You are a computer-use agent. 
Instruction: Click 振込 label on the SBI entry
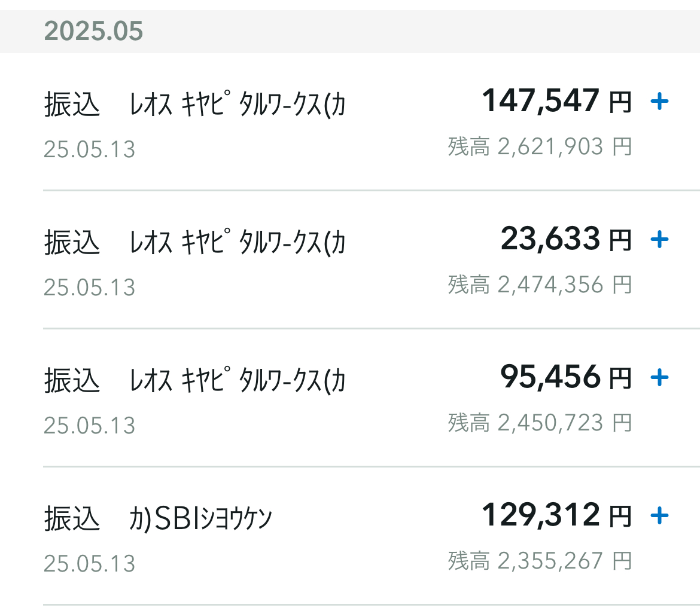72,519
